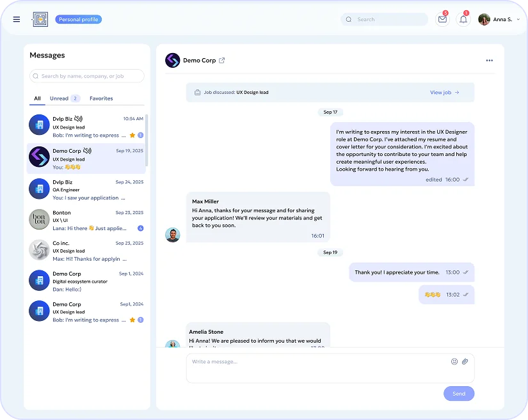Click the Amelia Stone sender name

coord(206,332)
